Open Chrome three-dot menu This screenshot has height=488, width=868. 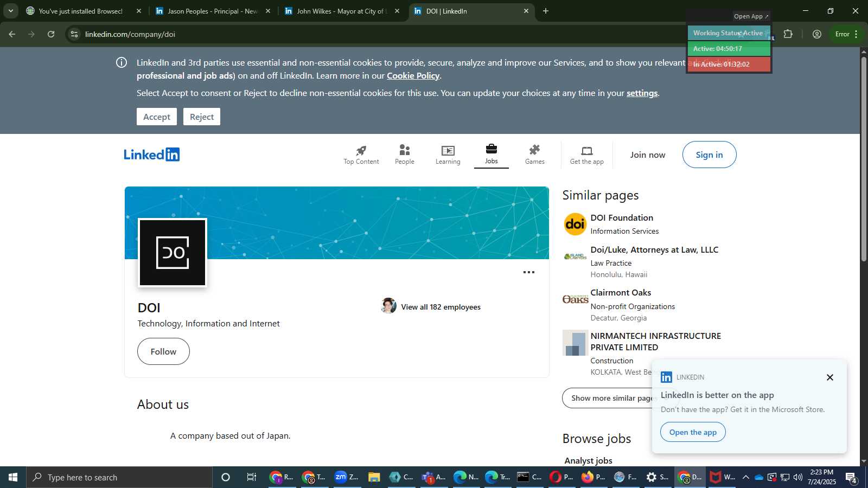click(x=856, y=34)
